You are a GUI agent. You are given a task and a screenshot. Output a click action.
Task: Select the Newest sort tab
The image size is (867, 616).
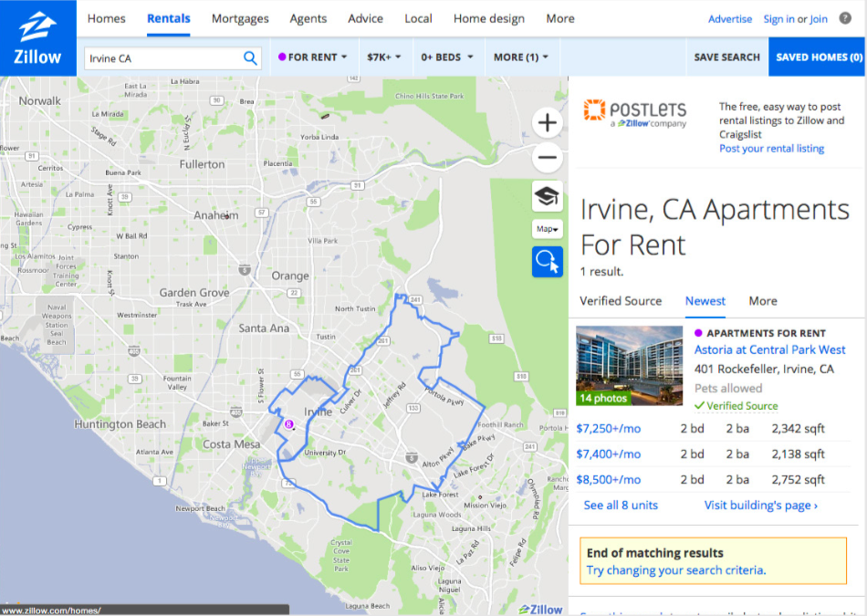(x=705, y=301)
